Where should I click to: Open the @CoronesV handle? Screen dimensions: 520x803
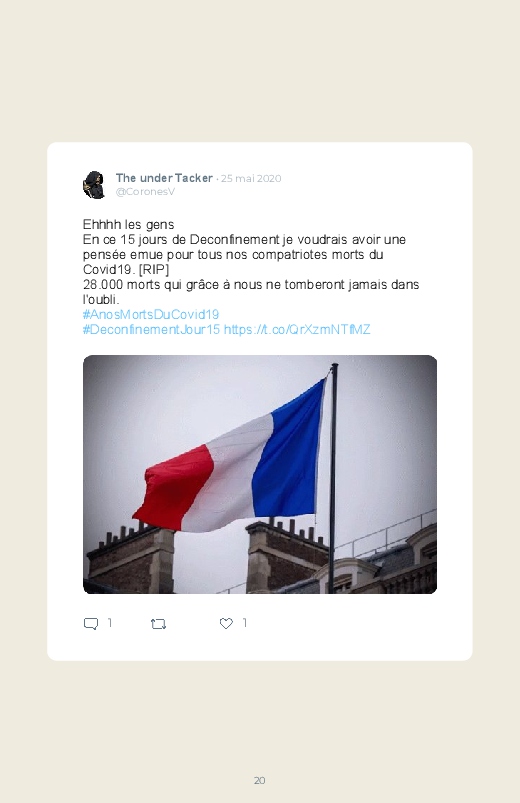[x=145, y=192]
